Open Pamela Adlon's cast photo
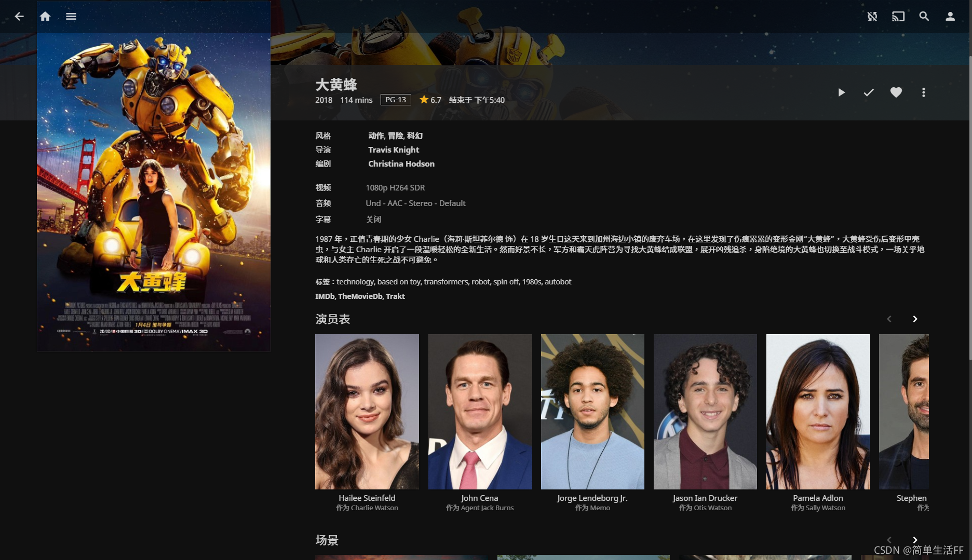Screen dimensions: 972x560 (x=818, y=412)
